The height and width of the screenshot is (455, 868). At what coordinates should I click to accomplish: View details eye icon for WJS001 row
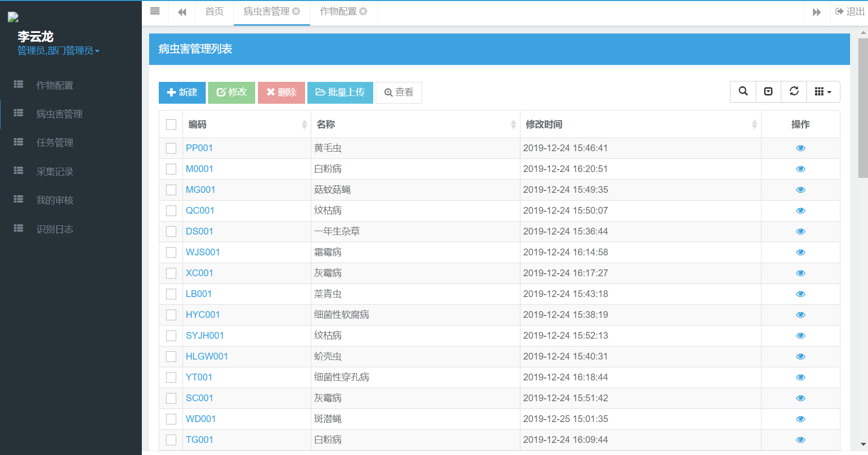pyautogui.click(x=801, y=252)
